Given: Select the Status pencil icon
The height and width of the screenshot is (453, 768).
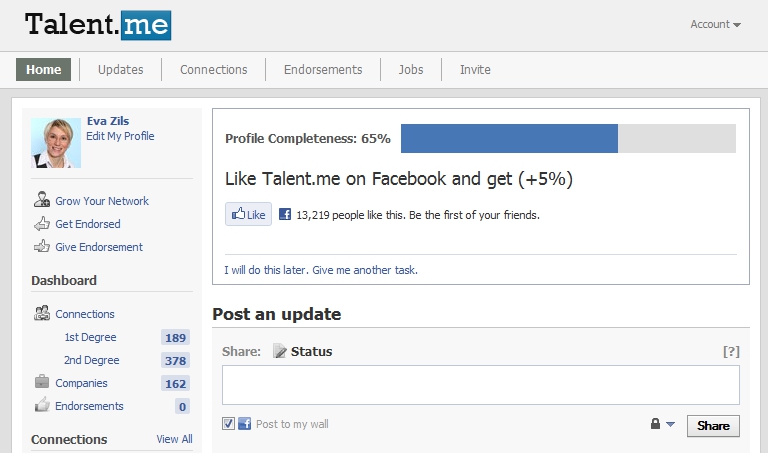Looking at the screenshot, I should 280,351.
